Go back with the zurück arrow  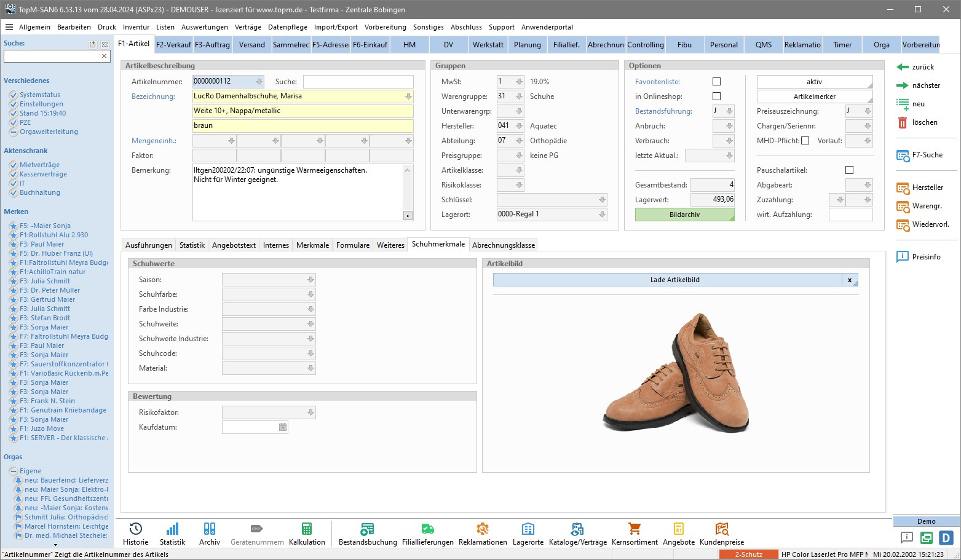pyautogui.click(x=903, y=67)
